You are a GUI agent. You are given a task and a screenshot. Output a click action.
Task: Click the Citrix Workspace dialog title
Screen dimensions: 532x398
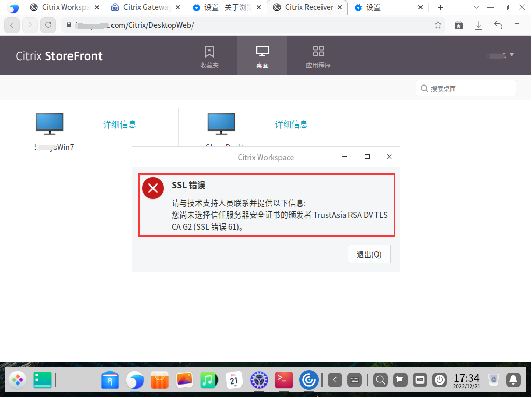pos(265,158)
